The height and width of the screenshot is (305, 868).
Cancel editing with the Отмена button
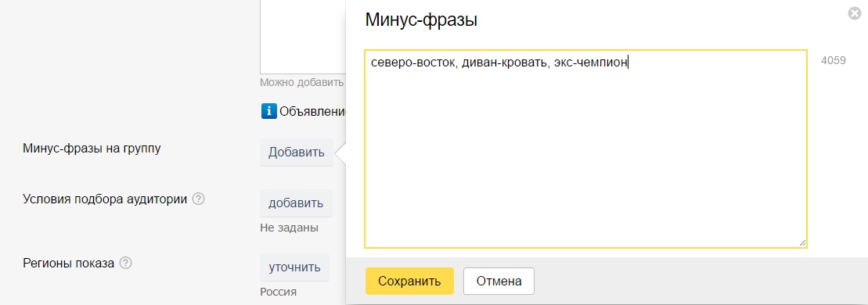499,282
